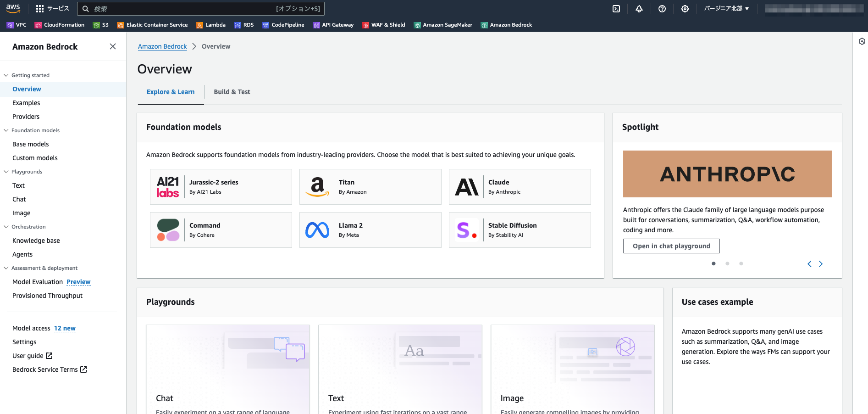Open CodePipeline shortcut in favorites bar
868x414 pixels.
[x=283, y=25]
